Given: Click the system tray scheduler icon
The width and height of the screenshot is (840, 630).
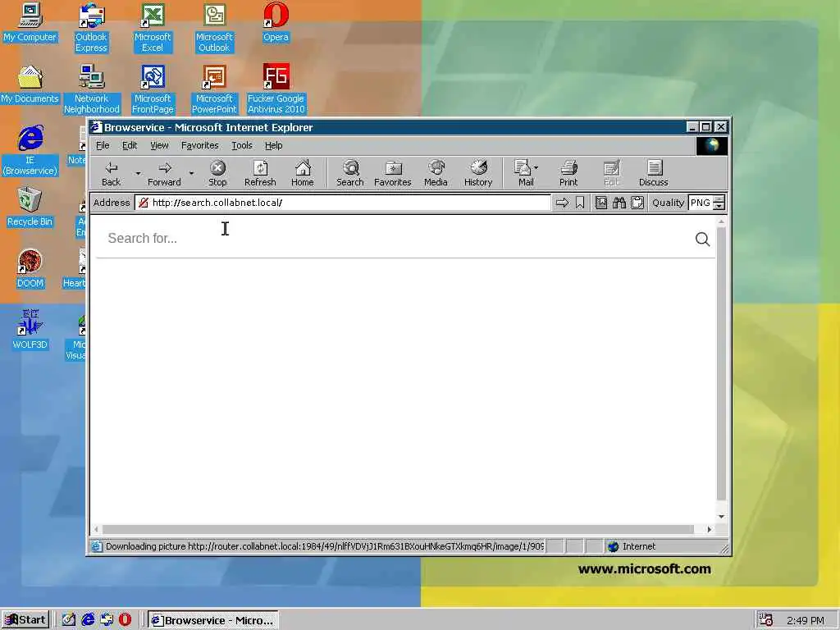Looking at the screenshot, I should pos(765,620).
